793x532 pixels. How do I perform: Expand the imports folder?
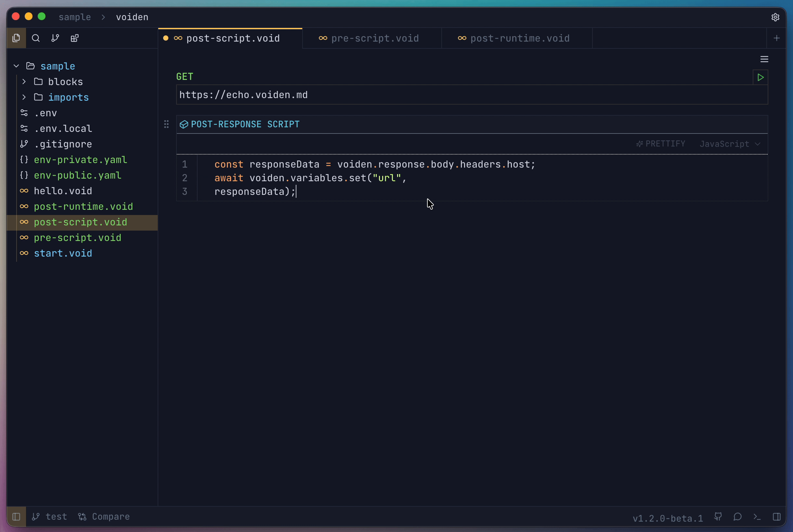[68, 97]
